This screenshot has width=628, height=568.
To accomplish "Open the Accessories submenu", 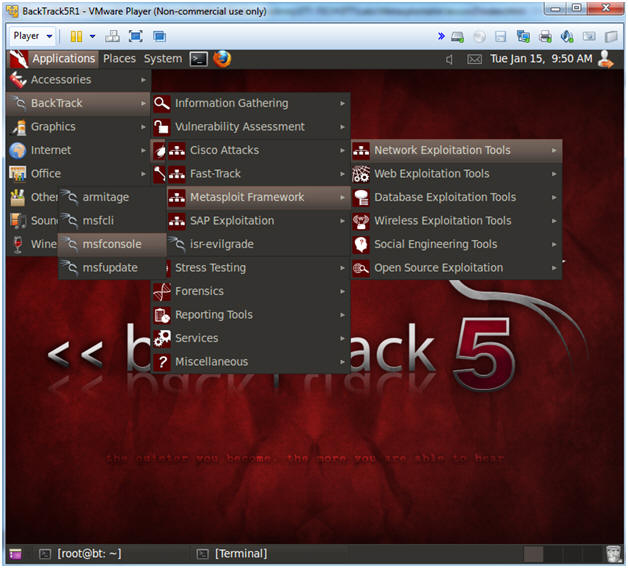I will [78, 80].
